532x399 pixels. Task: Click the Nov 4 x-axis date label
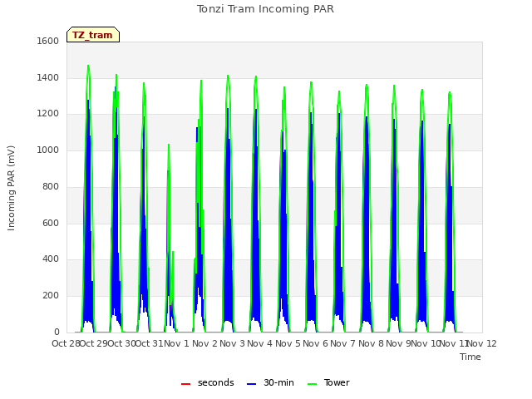[x=259, y=343]
